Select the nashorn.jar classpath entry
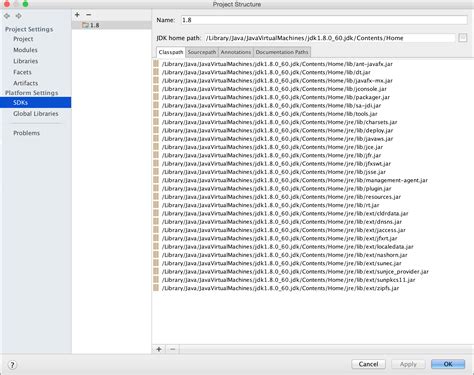Image resolution: width=474 pixels, height=375 pixels. click(x=285, y=255)
